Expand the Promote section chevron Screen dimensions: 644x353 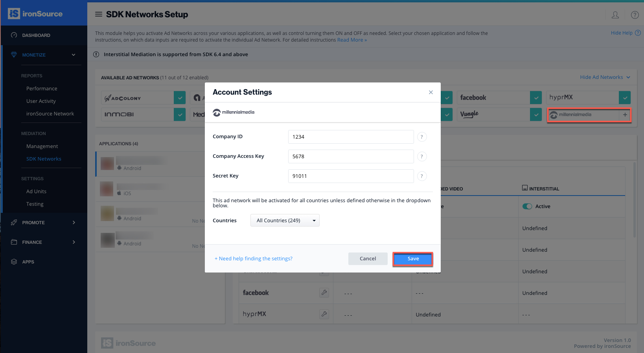coord(74,223)
